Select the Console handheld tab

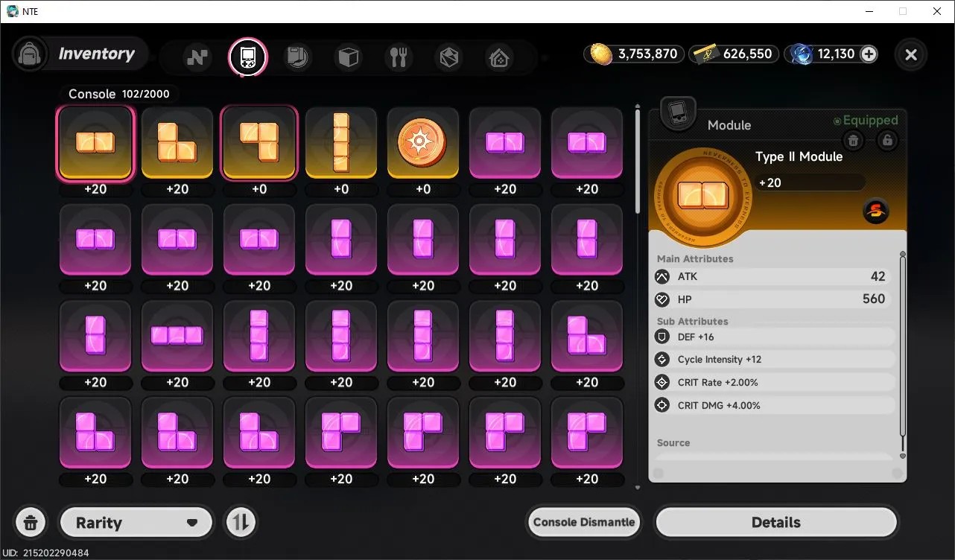[x=247, y=57]
